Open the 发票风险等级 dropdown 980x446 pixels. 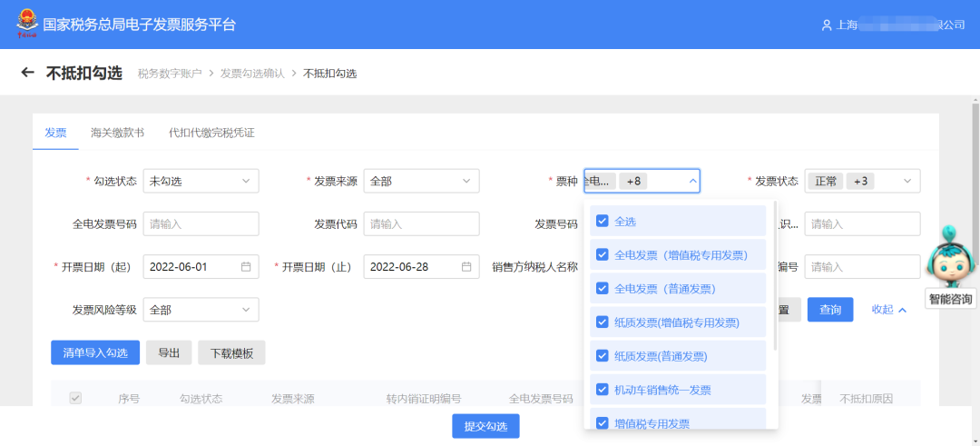pyautogui.click(x=201, y=310)
